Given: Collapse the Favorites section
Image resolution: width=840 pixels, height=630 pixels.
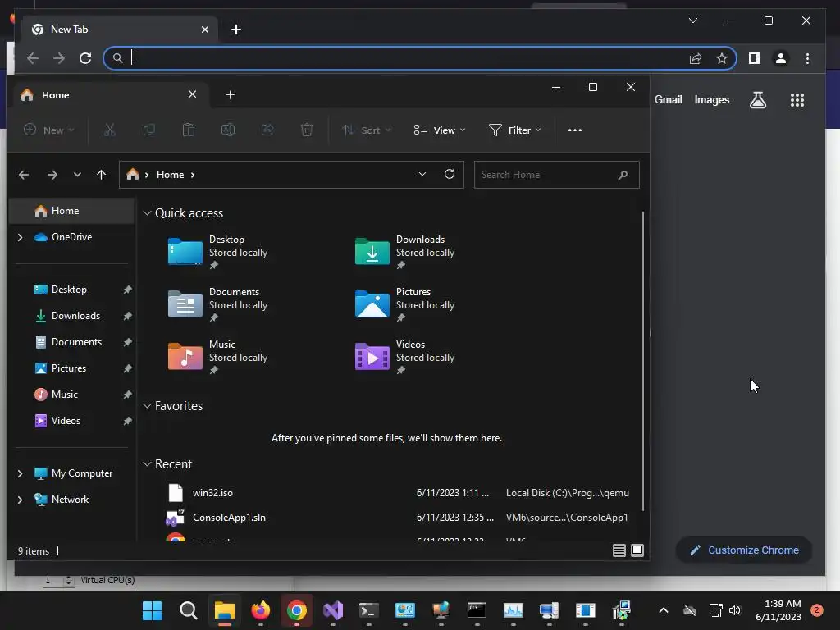Looking at the screenshot, I should click(x=147, y=406).
